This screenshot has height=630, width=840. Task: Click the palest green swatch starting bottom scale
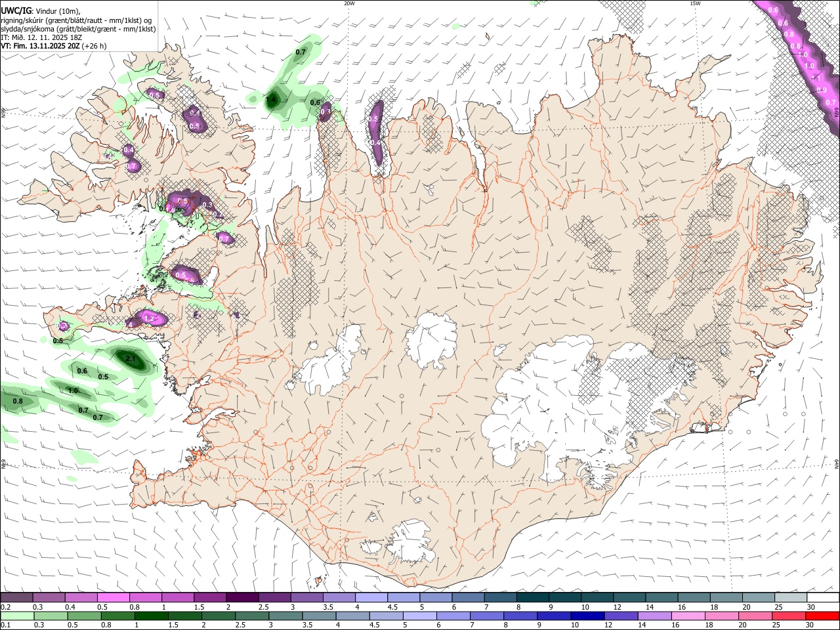(x=16, y=616)
